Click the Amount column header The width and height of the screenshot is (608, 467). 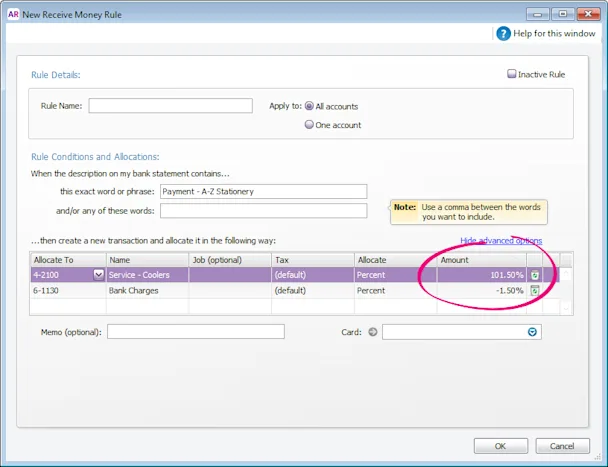point(482,260)
